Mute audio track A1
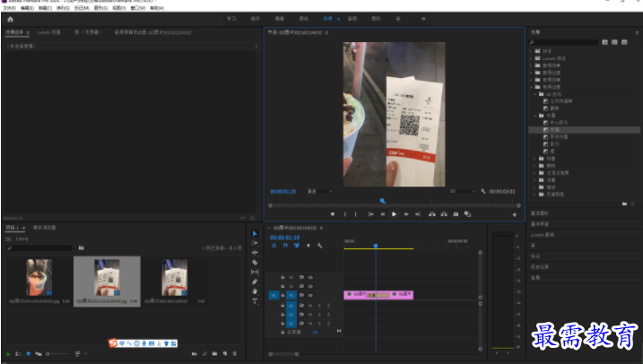The image size is (643, 364). point(310,306)
